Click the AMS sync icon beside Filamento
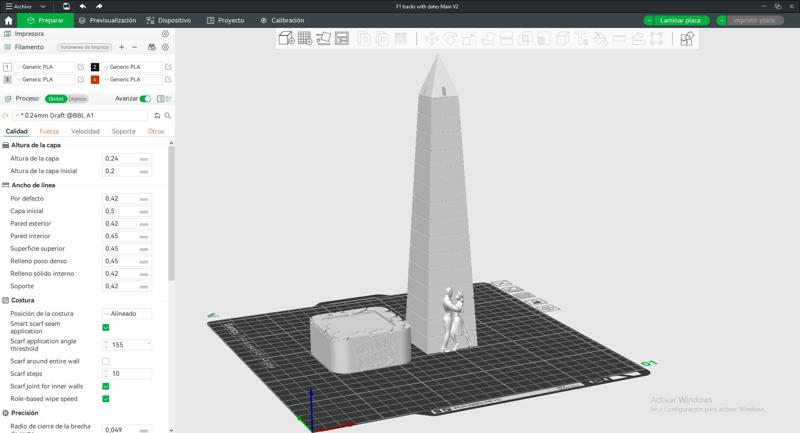 click(152, 47)
